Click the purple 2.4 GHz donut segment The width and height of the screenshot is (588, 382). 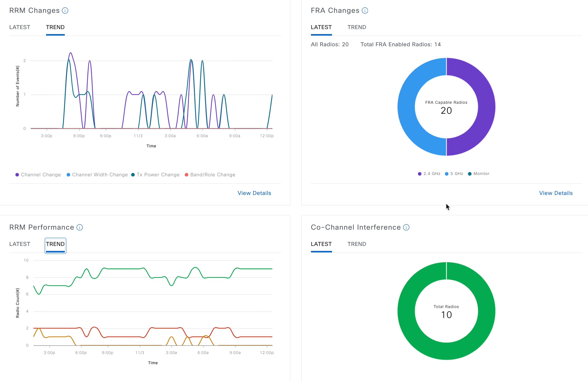486,107
